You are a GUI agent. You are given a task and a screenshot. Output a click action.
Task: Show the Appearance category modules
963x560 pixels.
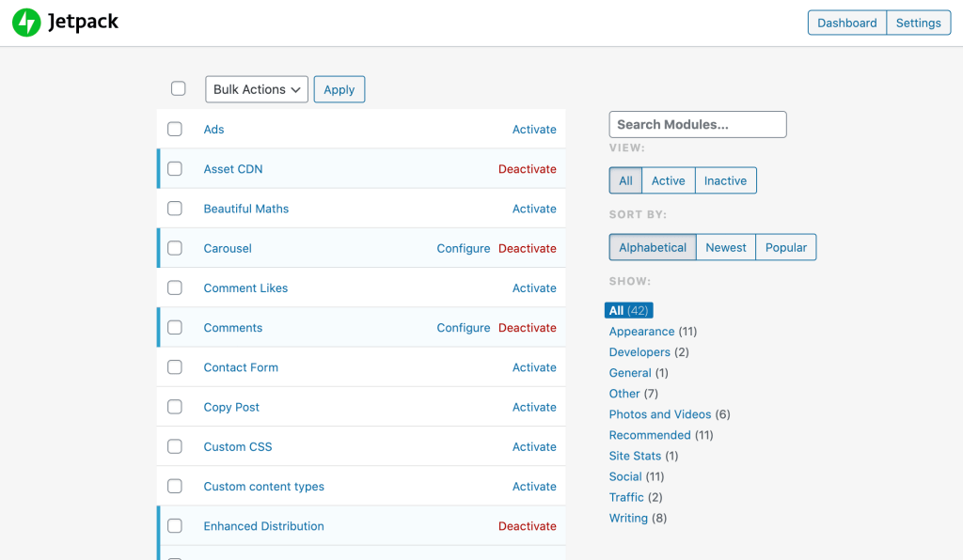(x=641, y=332)
